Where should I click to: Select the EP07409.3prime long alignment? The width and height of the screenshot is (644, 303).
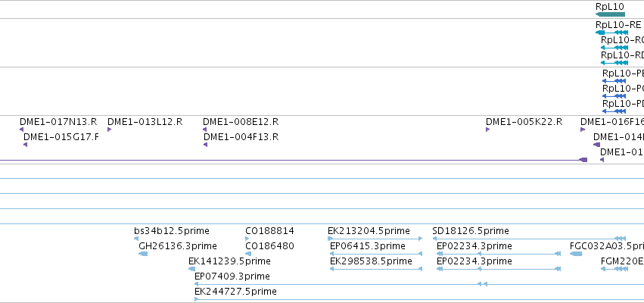[x=419, y=284]
